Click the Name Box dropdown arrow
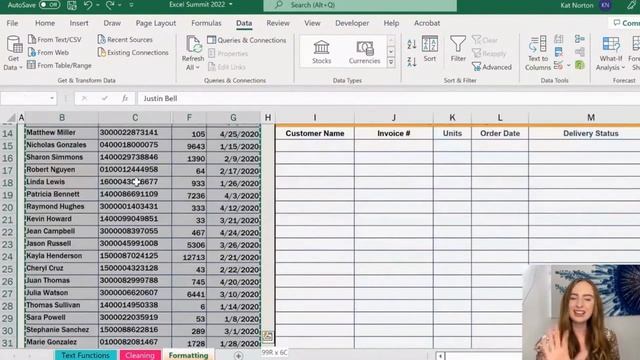The image size is (640, 360). tap(52, 98)
